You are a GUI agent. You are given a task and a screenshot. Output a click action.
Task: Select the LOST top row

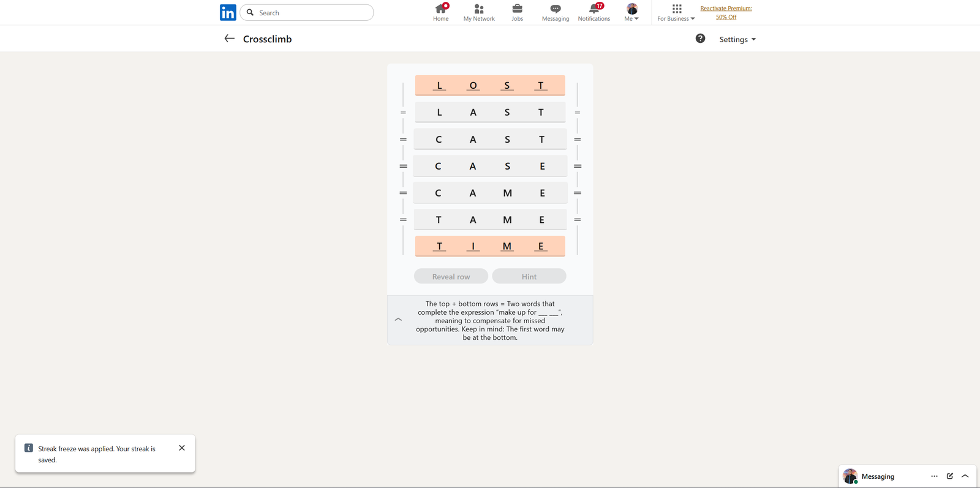[490, 86]
